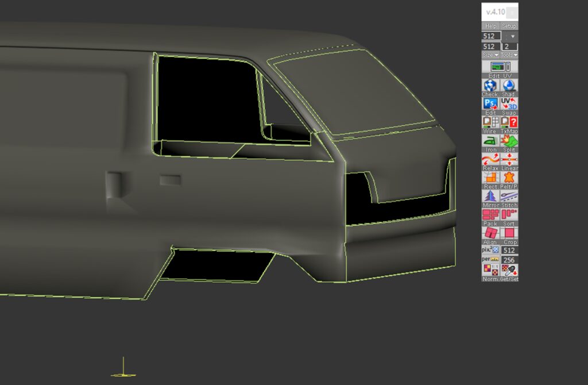Click the Norm. 1:1 normalize icon

(x=490, y=270)
